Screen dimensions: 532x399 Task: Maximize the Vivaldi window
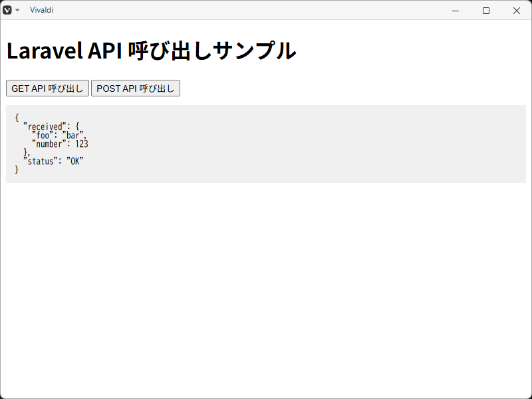coord(486,10)
